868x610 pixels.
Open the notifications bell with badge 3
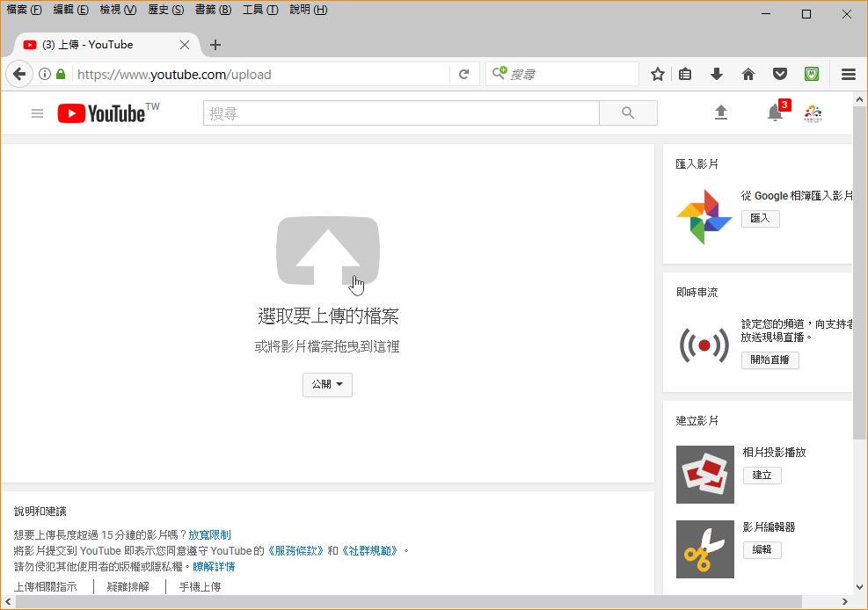pos(773,113)
